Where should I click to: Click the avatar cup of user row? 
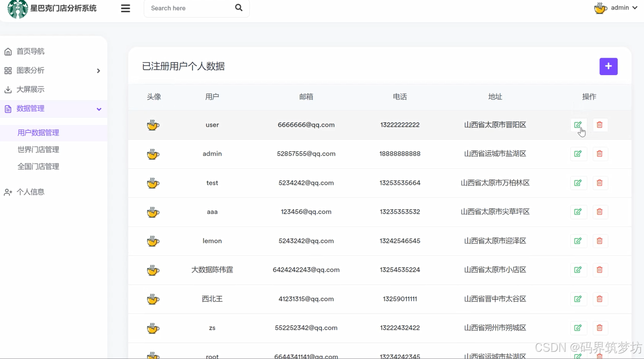click(153, 125)
